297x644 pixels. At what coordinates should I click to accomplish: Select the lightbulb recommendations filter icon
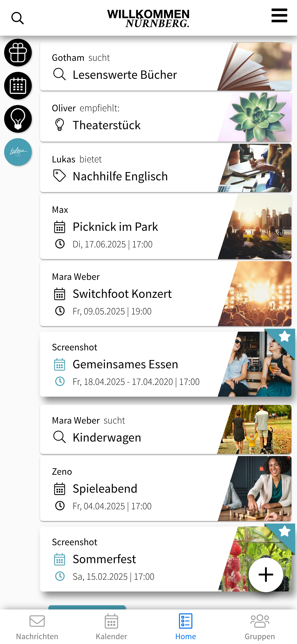click(x=18, y=119)
